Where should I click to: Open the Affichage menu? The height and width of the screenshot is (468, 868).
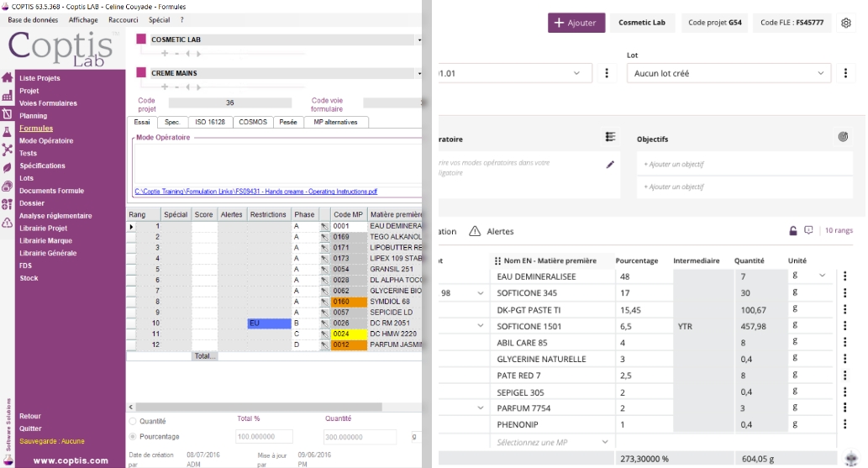click(83, 20)
